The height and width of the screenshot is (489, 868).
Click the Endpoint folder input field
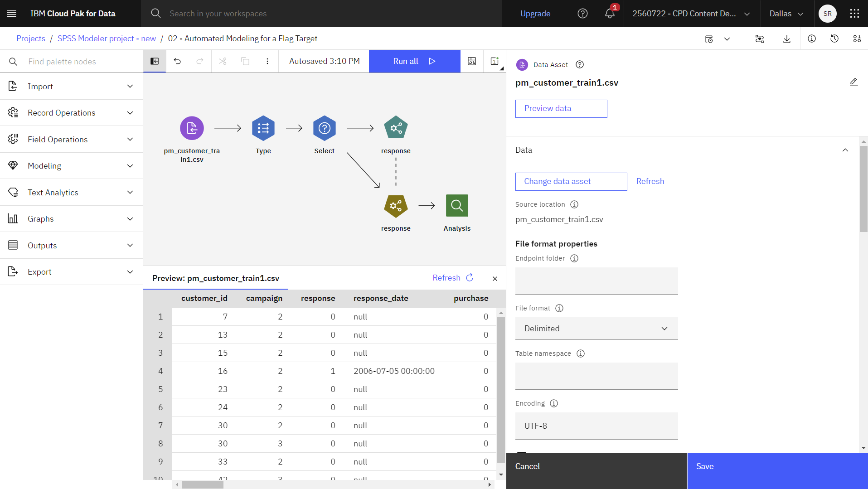click(x=596, y=281)
